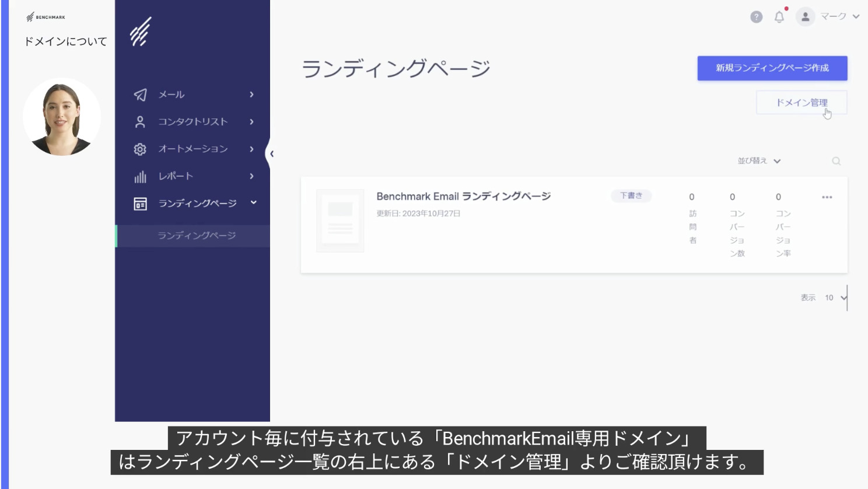Screen dimensions: 868x489
Task: Click the オートメーション gear icon
Action: pos(140,149)
